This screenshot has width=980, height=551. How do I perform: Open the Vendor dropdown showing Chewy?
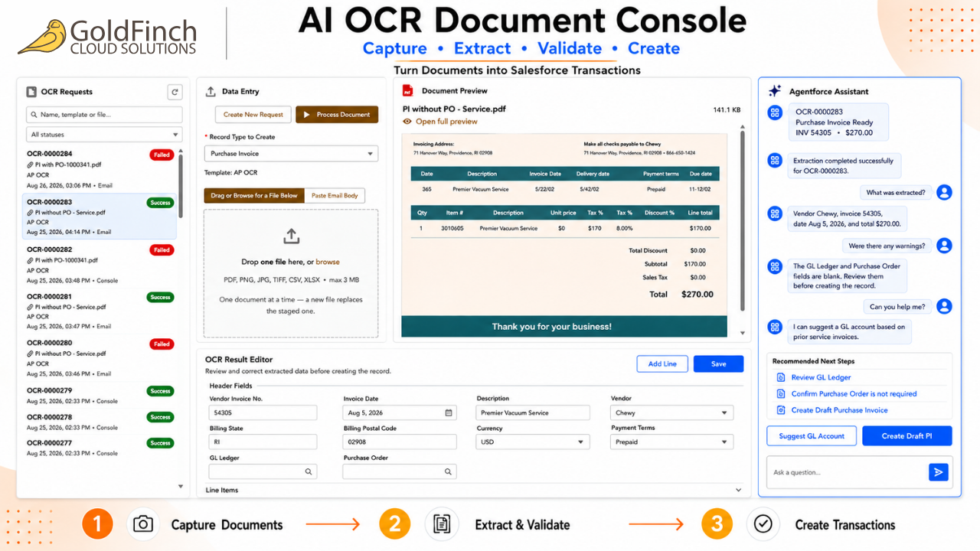click(x=671, y=412)
